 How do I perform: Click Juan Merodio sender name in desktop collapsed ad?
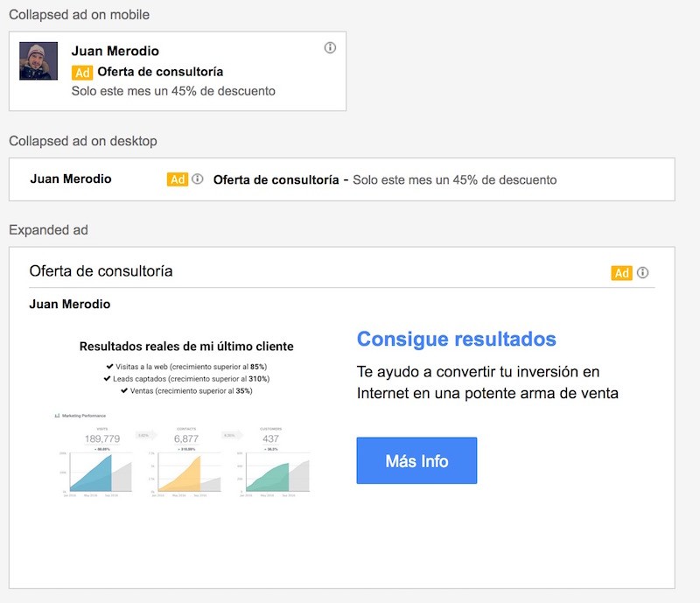click(70, 179)
